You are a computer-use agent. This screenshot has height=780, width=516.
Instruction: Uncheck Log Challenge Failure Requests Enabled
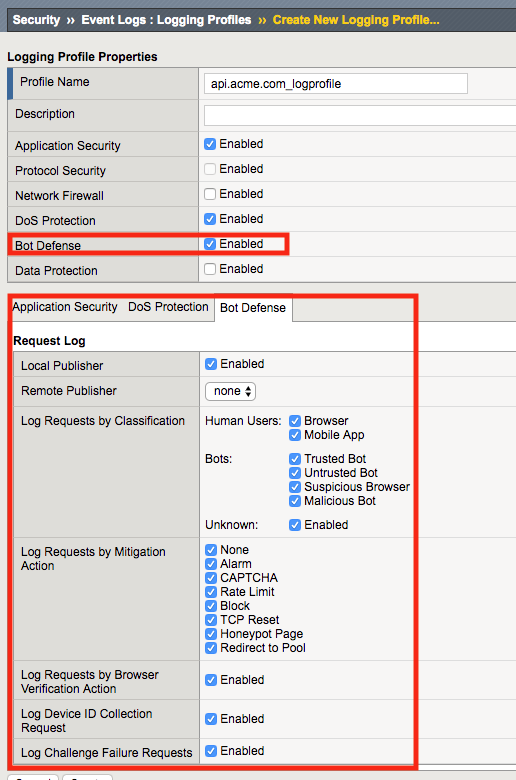tap(211, 751)
